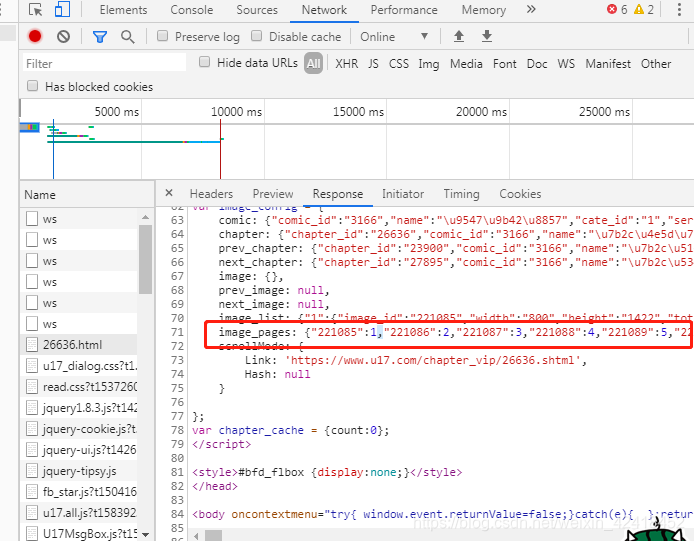
Task: Click the Filter text input field
Action: point(104,63)
